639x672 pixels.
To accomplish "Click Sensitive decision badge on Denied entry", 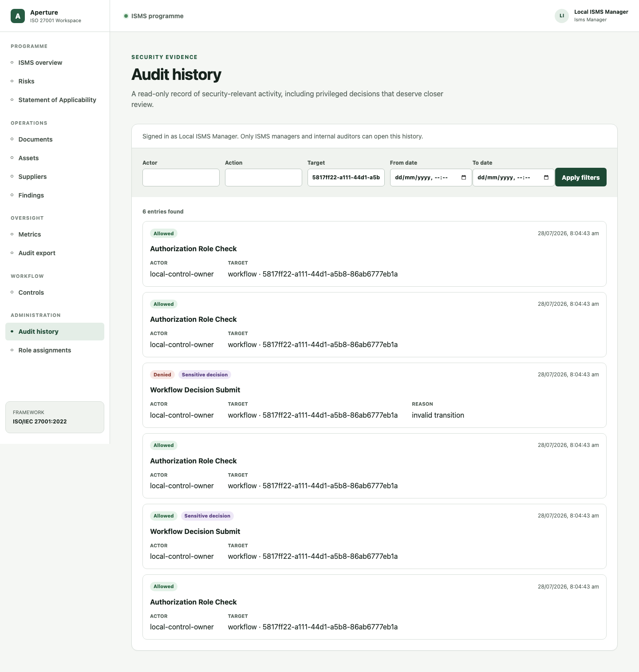I will click(x=205, y=375).
